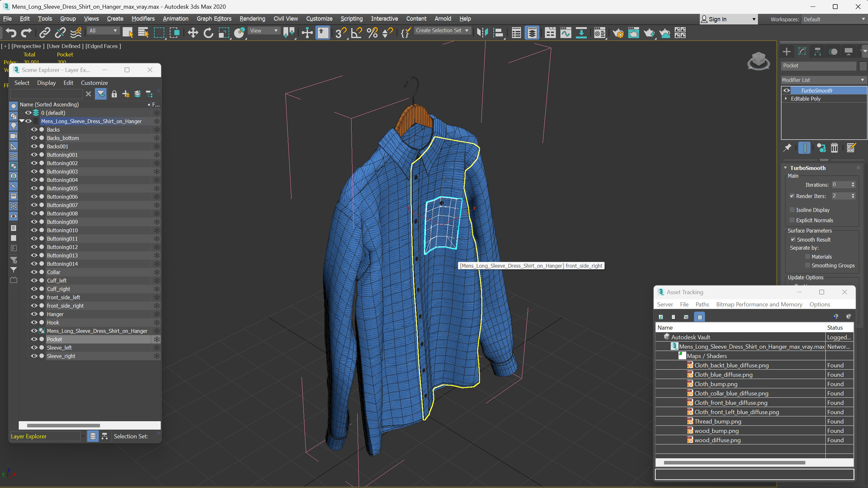Click the Undo arrow in the main toolbar
The height and width of the screenshot is (488, 868).
11,33
